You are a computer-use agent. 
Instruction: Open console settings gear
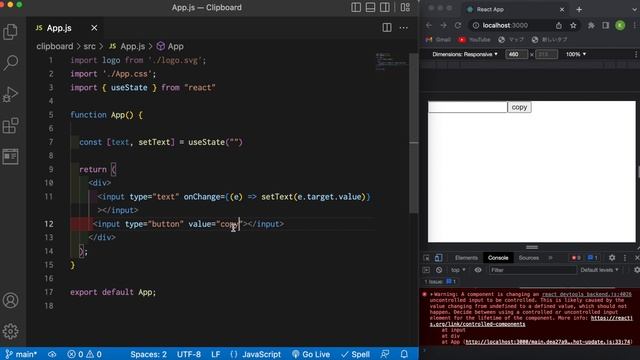click(636, 270)
